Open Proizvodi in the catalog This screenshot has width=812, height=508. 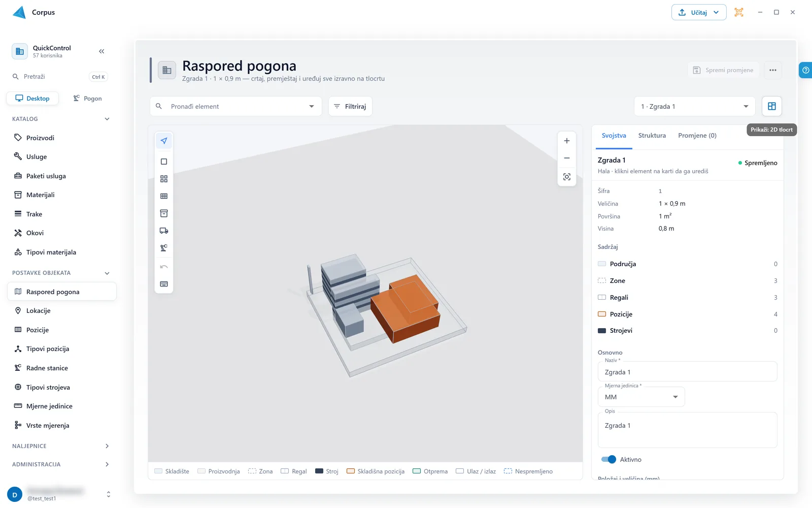click(62, 138)
